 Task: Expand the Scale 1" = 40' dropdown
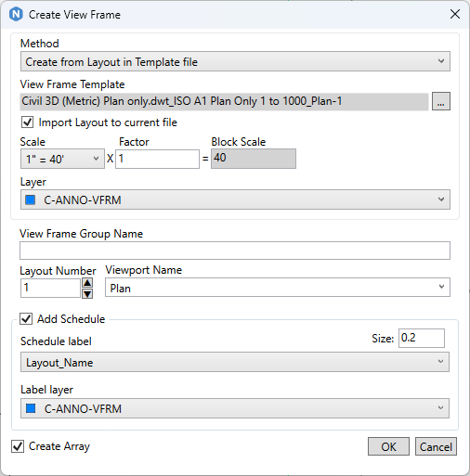pos(62,159)
